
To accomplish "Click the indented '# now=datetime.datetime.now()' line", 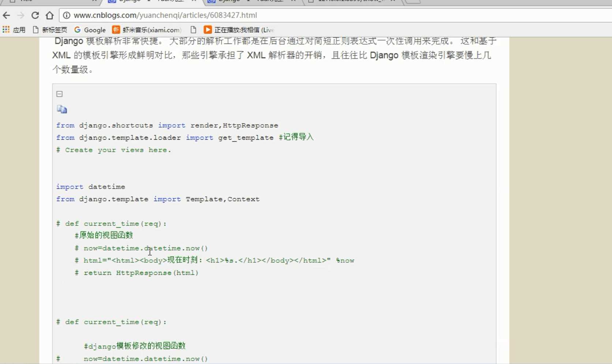I will (x=141, y=248).
